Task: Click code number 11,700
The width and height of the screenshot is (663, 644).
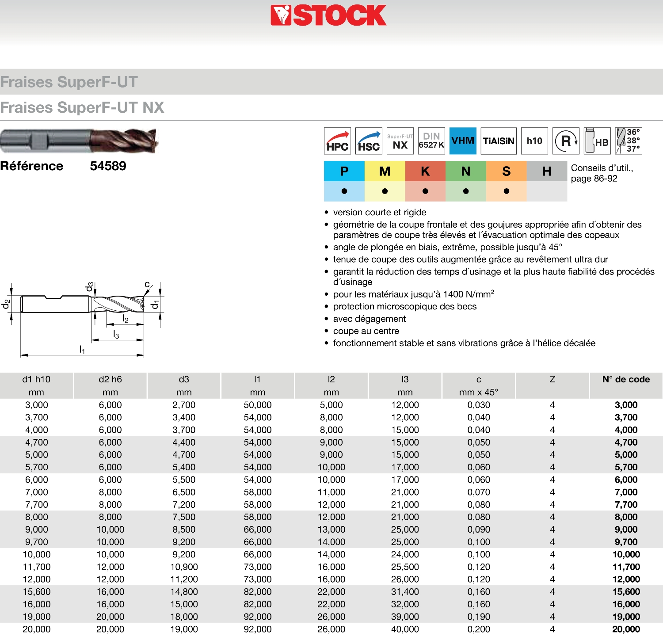Action: (626, 567)
